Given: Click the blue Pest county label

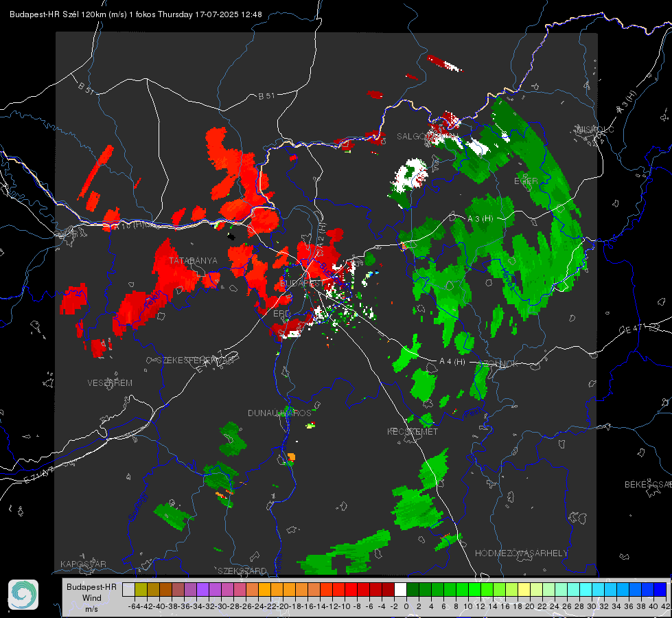Looking at the screenshot, I should click(473, 413).
